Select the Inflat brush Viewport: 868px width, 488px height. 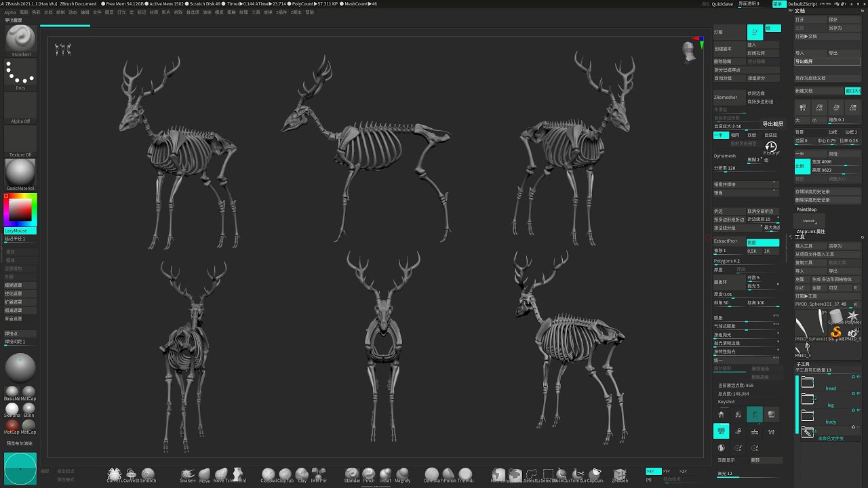386,474
